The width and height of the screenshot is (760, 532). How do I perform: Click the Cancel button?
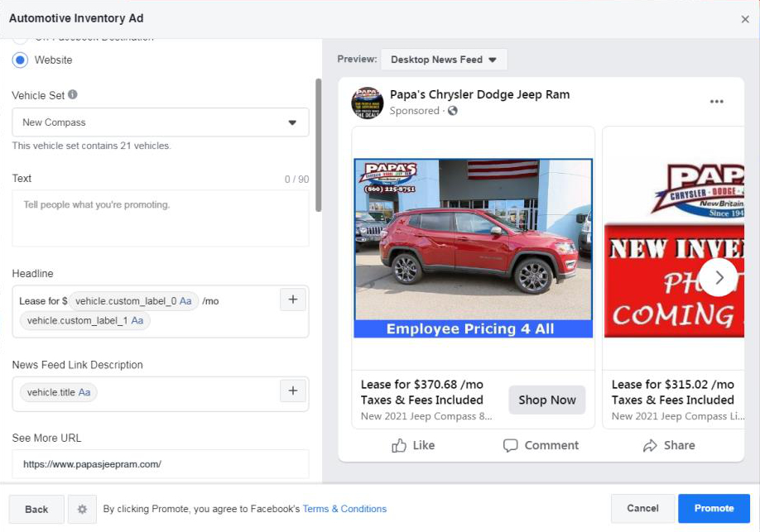[x=642, y=508]
